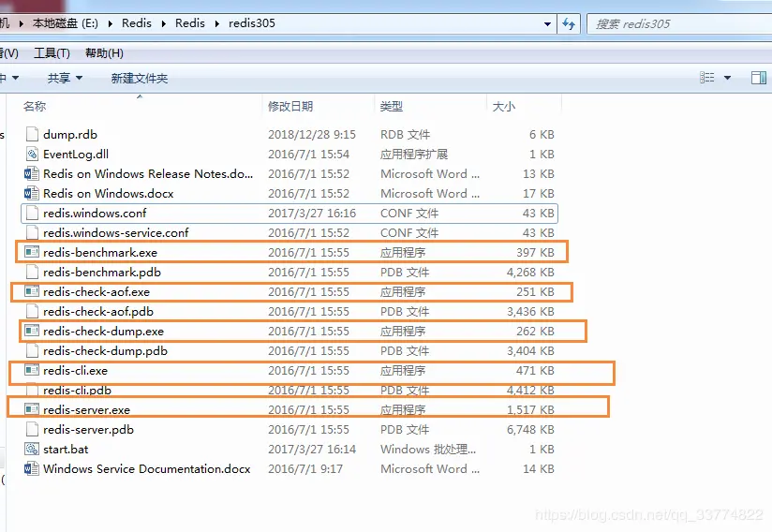Click the change view icon

click(707, 77)
